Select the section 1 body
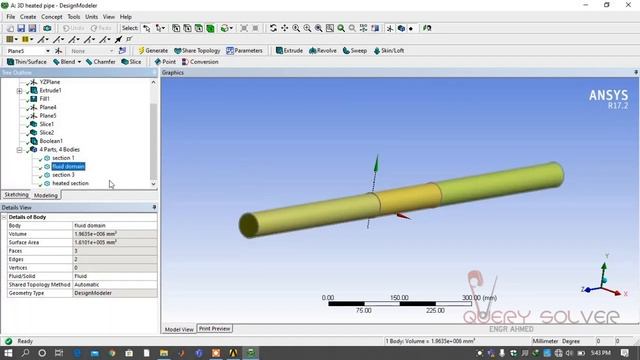The height and width of the screenshot is (360, 640). click(x=63, y=158)
